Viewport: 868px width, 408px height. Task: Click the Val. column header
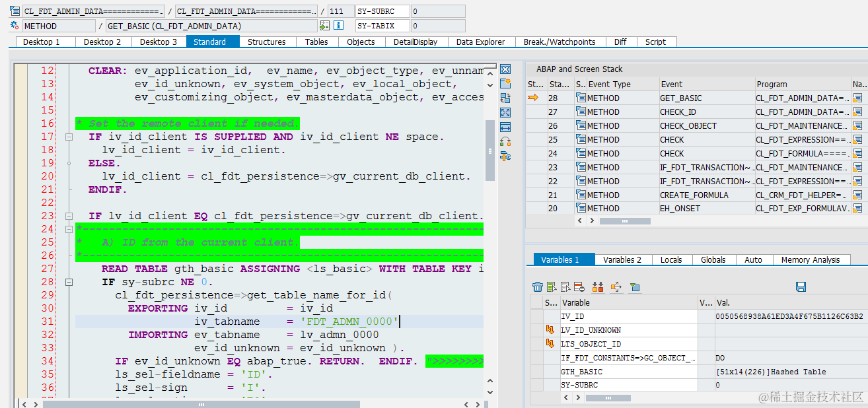click(791, 302)
